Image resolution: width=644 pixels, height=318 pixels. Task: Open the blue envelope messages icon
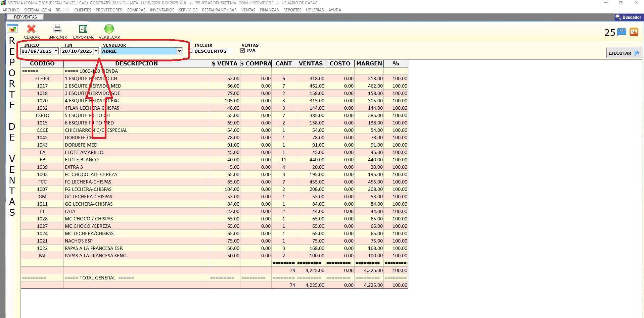point(622,32)
